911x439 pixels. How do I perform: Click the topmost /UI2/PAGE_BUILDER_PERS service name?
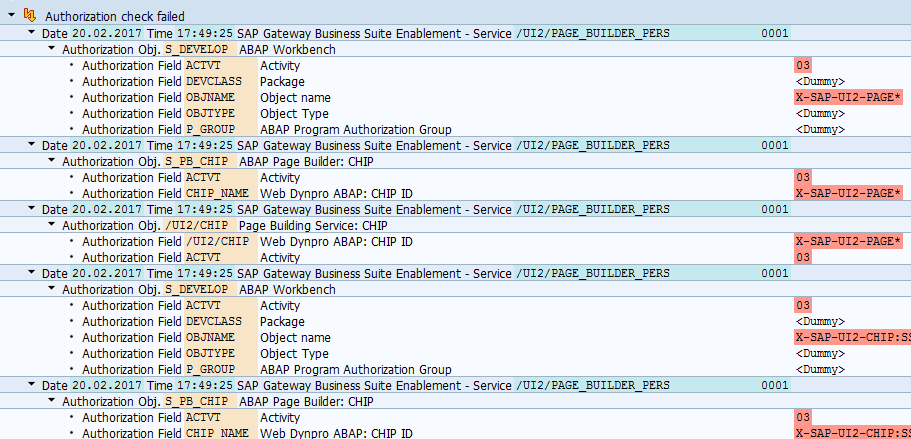[593, 33]
